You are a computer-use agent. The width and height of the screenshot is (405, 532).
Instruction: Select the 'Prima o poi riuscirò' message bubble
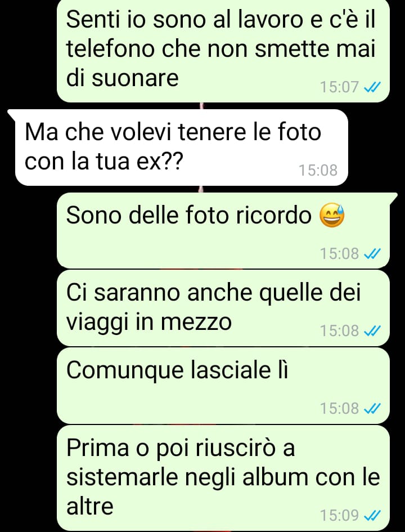223,478
